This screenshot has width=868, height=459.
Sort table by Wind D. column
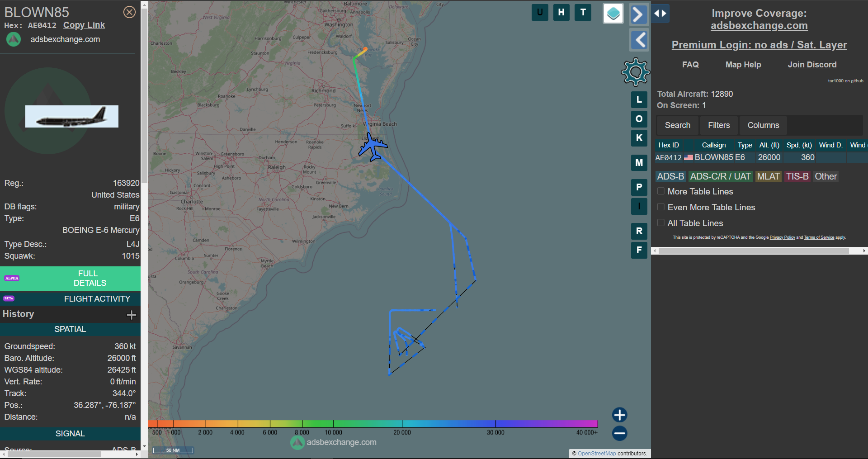[830, 145]
